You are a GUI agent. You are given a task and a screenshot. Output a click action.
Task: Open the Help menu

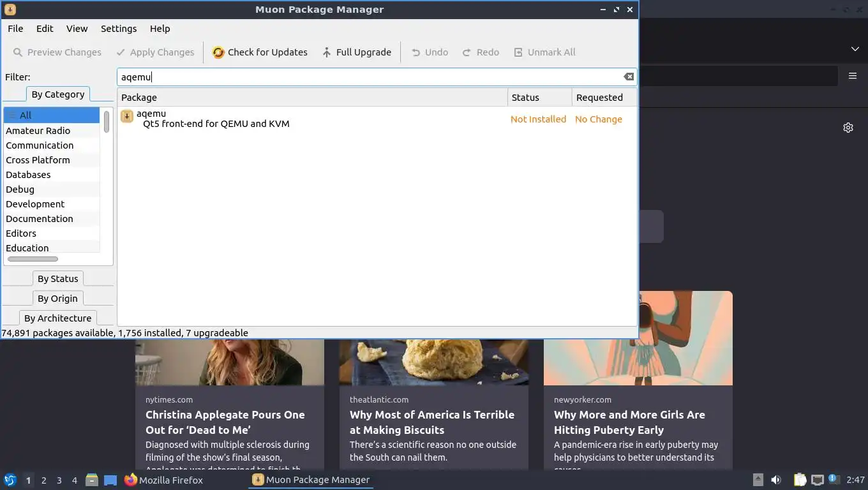point(160,29)
